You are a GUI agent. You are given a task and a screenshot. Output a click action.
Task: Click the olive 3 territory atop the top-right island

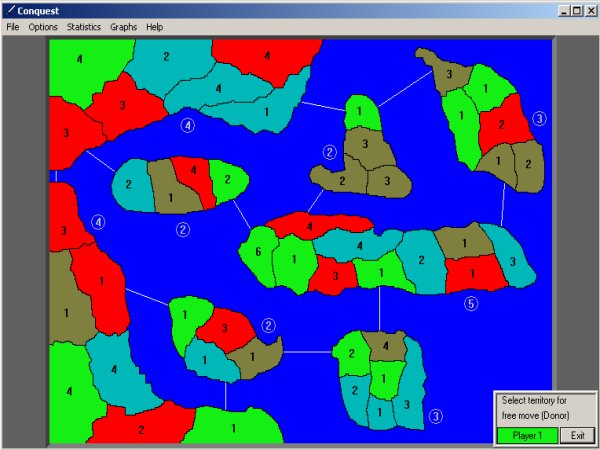(x=450, y=73)
